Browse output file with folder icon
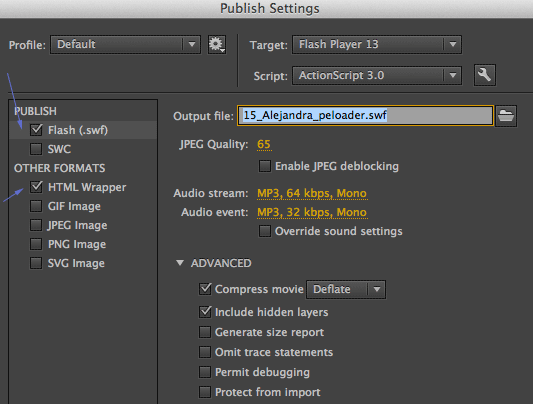 click(x=506, y=116)
